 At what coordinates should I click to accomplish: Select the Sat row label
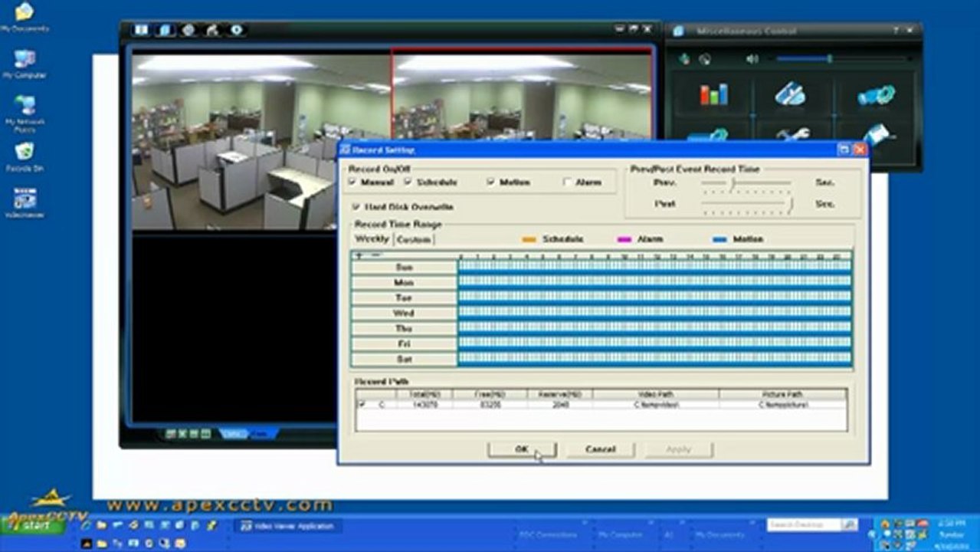click(405, 358)
